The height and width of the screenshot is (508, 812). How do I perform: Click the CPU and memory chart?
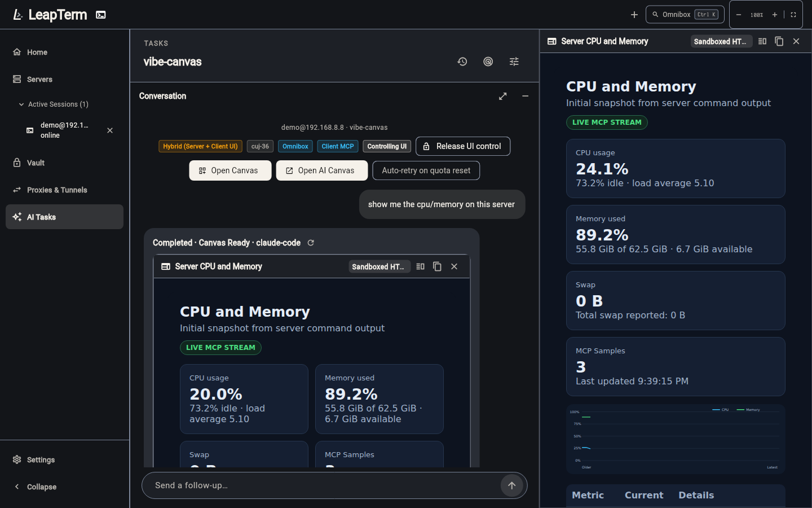(676, 439)
